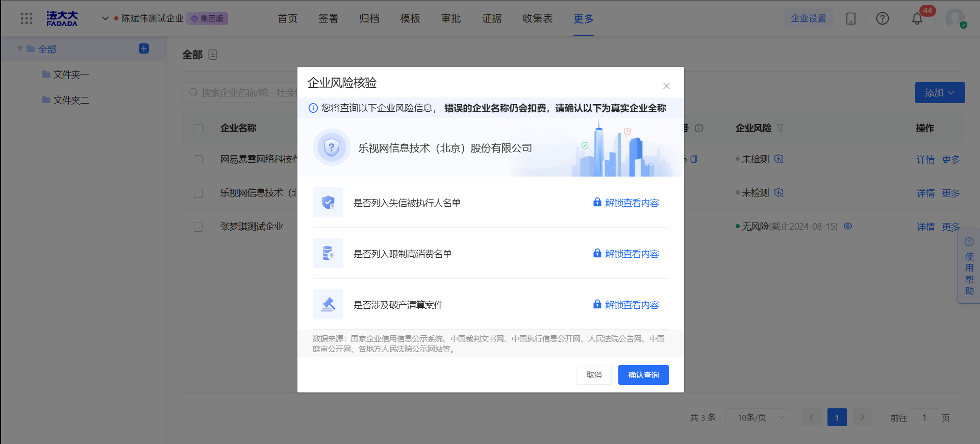Unlock 是否涉及破产清算案件 content
Viewport: 980px width, 444px height.
pos(626,305)
